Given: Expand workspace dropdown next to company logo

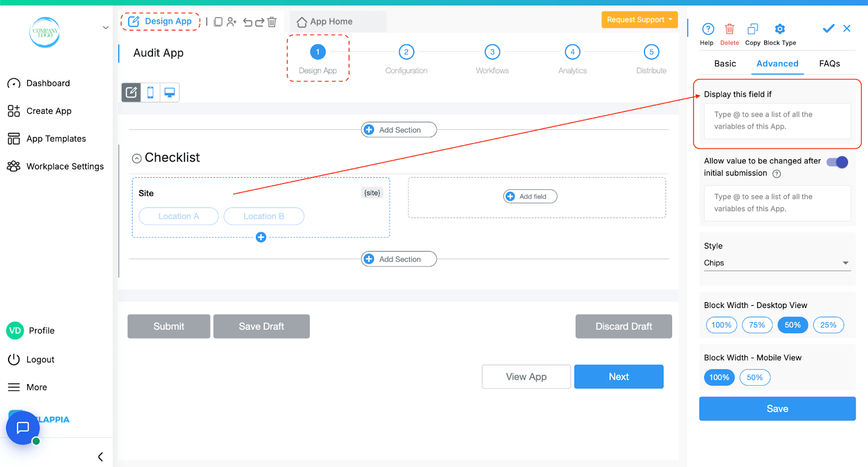Looking at the screenshot, I should pyautogui.click(x=105, y=28).
